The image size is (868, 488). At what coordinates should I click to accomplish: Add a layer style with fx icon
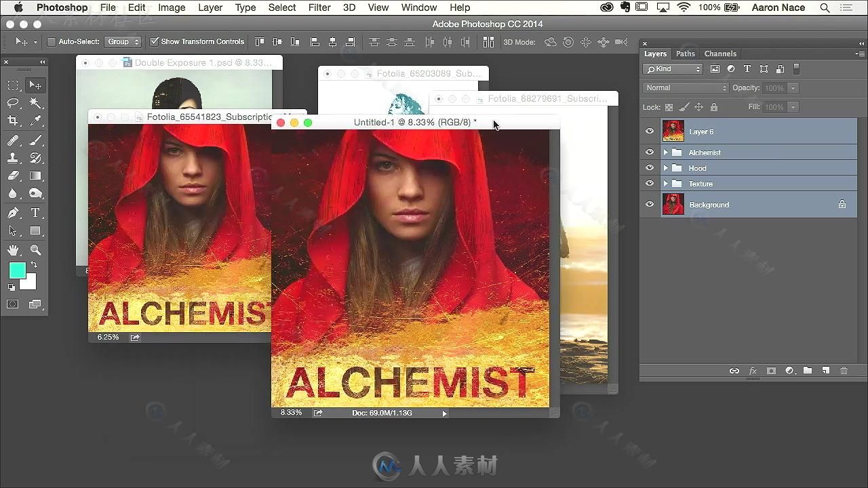click(x=753, y=371)
